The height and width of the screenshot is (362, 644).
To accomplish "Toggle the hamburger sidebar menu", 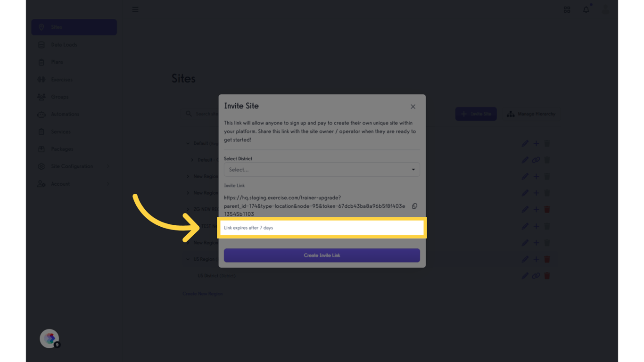I will [x=135, y=9].
